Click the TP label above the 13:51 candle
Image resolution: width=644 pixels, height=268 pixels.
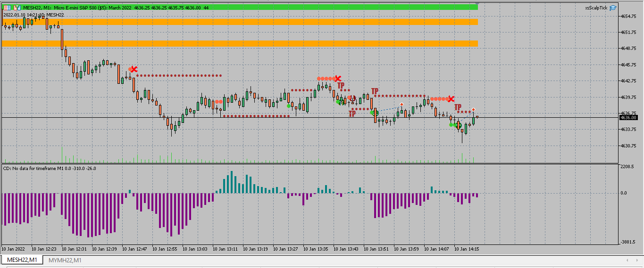point(375,91)
